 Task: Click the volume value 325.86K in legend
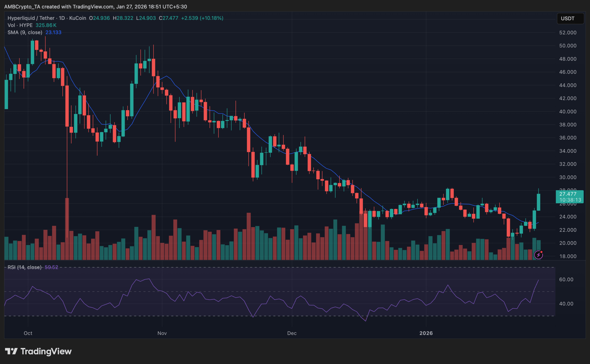(46, 25)
